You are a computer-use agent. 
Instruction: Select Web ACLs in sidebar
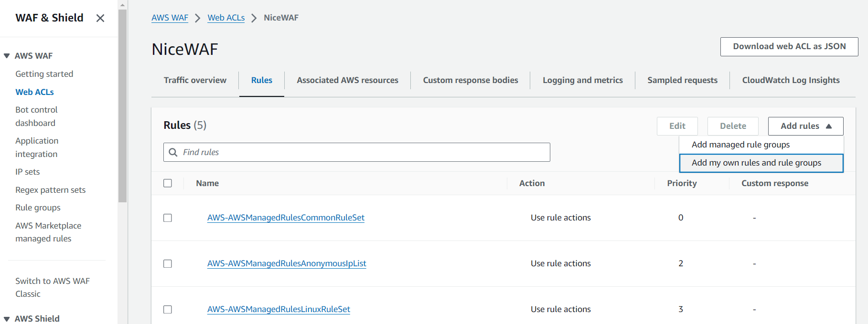34,92
